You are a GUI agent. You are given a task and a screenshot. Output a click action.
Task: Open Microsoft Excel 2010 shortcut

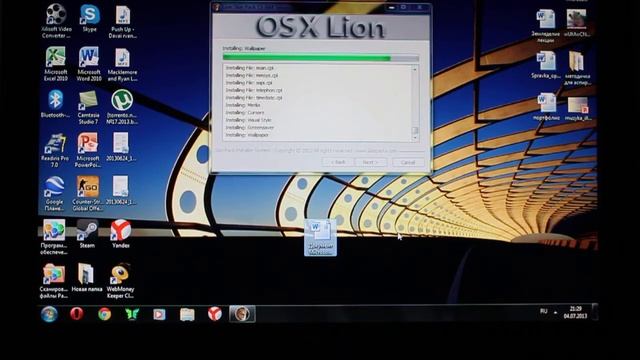click(56, 64)
